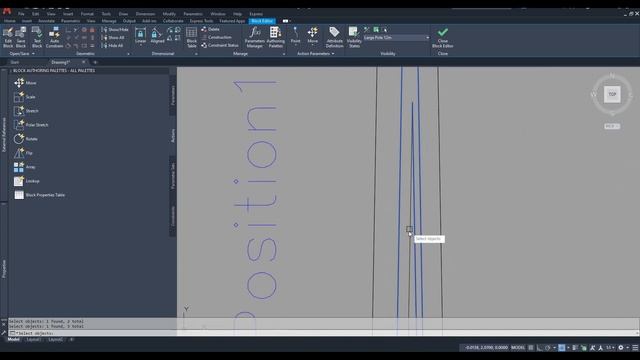Open the Start file tab
Viewport: 640px width, 360px height.
15,62
